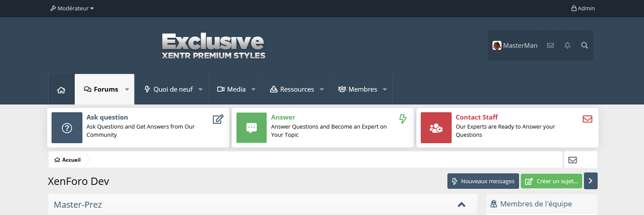The image size is (644, 215).
Task: Open the alerts bell icon
Action: point(568,45)
